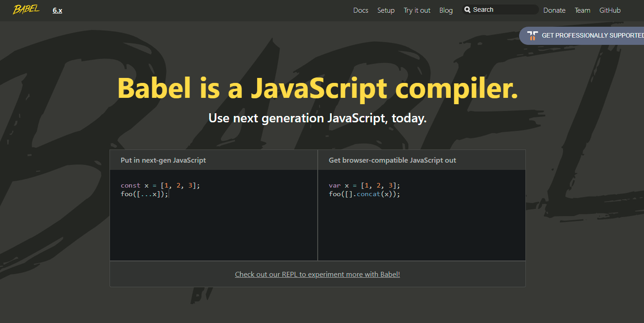Open the REPL link below the editor

tap(317, 274)
